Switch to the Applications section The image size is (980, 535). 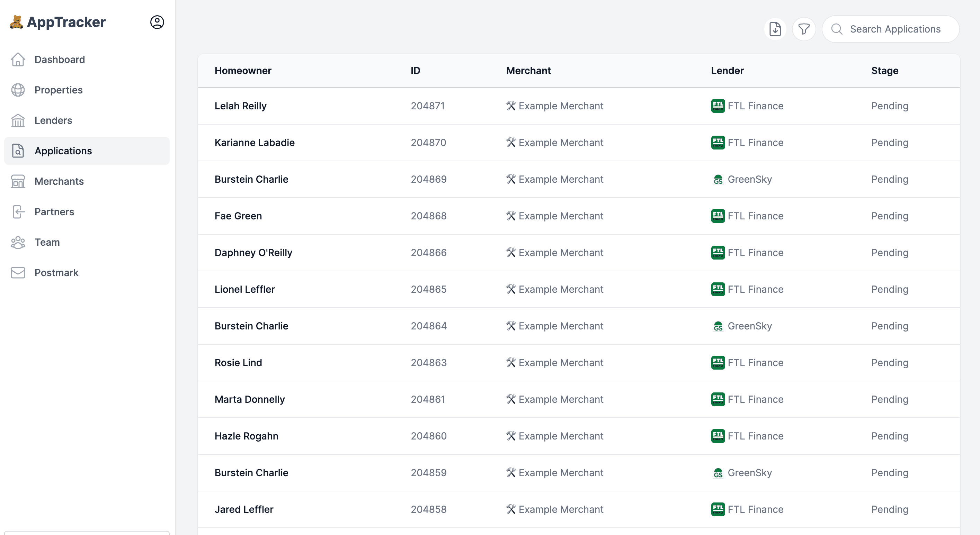coord(63,151)
